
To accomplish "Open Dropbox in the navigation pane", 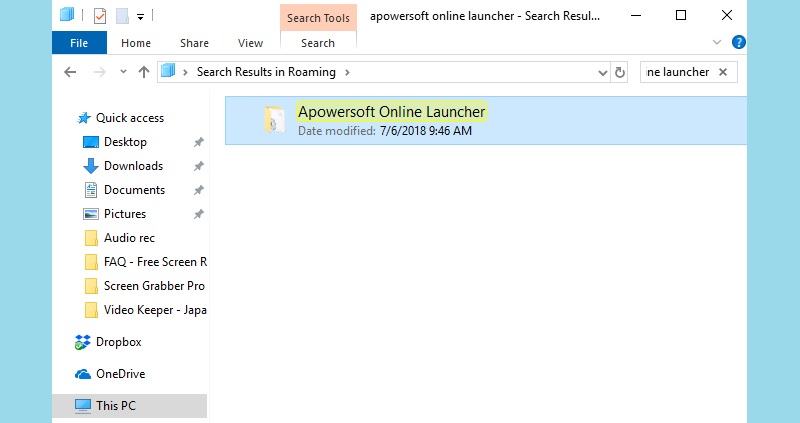I will click(x=118, y=342).
